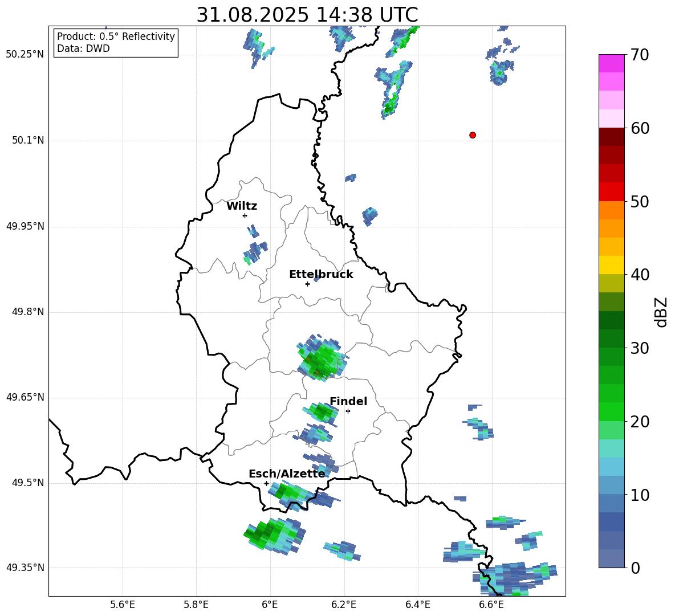Screen dimensions: 675x616
Task: Click the colorbar tick label 60
Action: click(x=640, y=128)
